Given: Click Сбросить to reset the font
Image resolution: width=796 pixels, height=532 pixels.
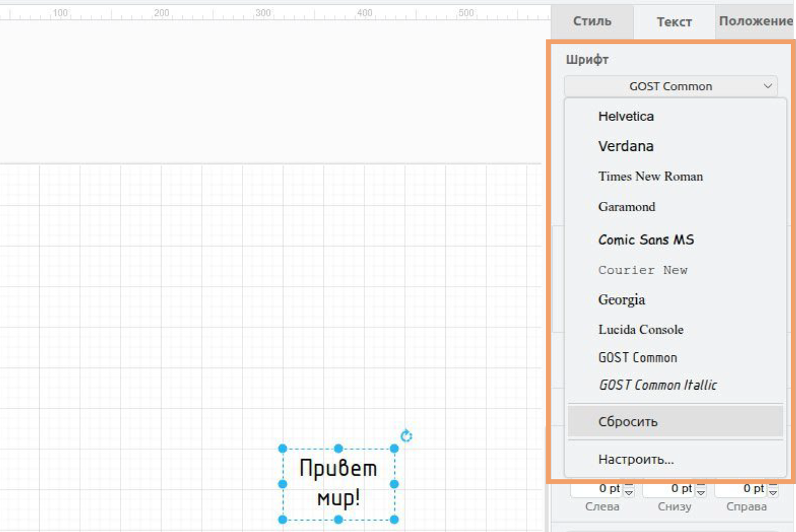Looking at the screenshot, I should tap(628, 422).
